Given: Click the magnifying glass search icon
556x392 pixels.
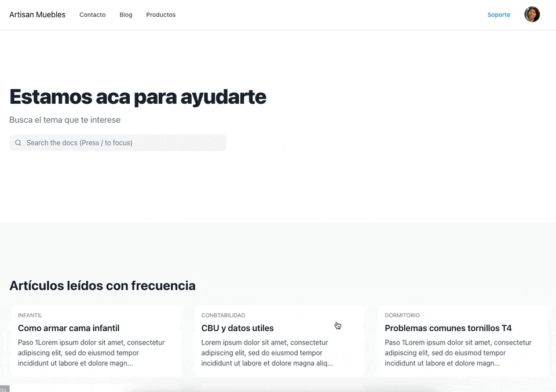Looking at the screenshot, I should (18, 142).
